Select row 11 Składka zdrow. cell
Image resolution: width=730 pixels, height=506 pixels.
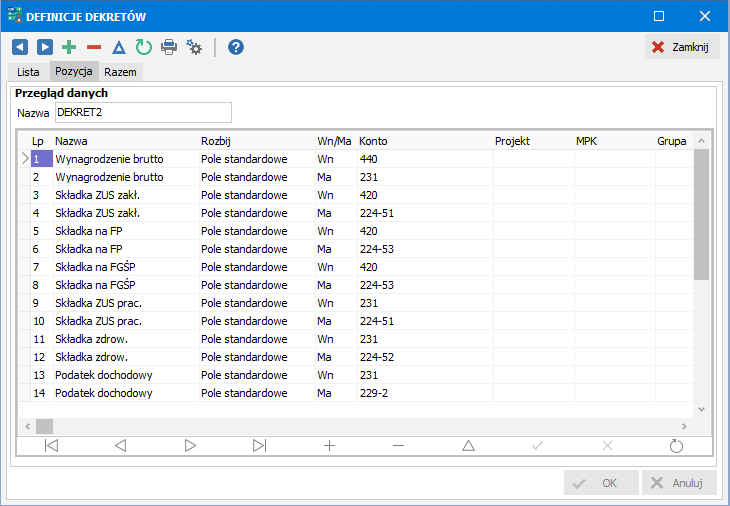pos(126,339)
